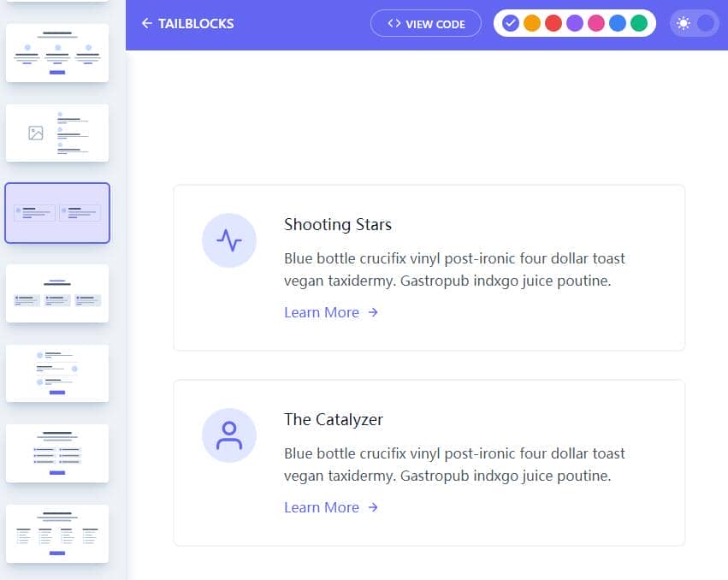
Task: Click the sun icon in theme switch
Action: (x=683, y=23)
